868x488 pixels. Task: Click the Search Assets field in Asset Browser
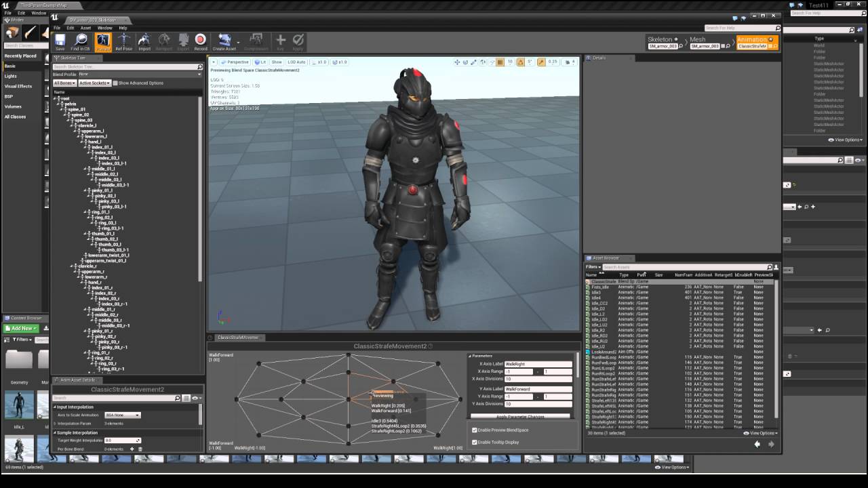click(687, 267)
